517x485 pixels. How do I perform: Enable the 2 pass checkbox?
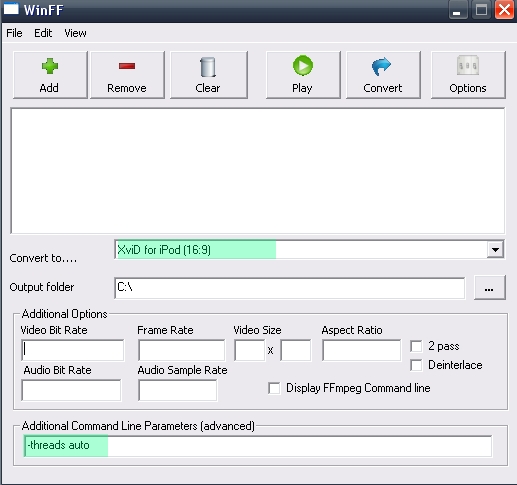pyautogui.click(x=416, y=346)
